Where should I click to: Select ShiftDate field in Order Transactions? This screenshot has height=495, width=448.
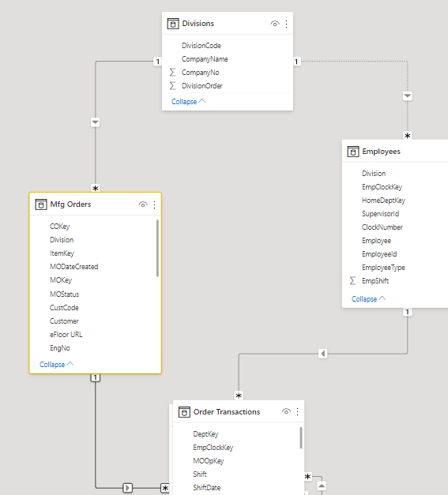coord(207,488)
